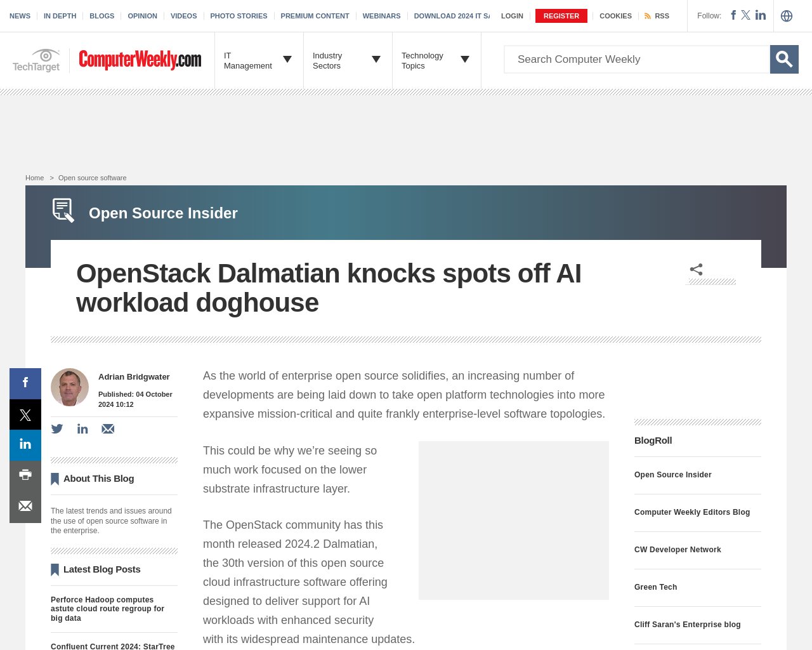Click the RSS text link

(662, 16)
